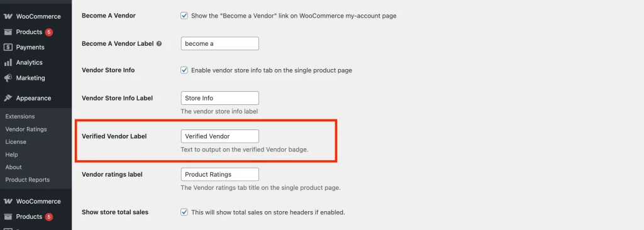
Task: Click the Marketing megaphone icon
Action: (x=8, y=78)
